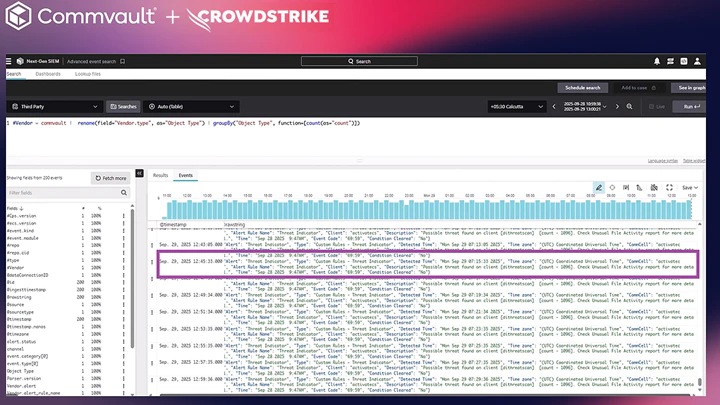Image resolution: width=720 pixels, height=405 pixels.
Task: Select the @dataConnectionID field
Action: [x=27, y=275]
